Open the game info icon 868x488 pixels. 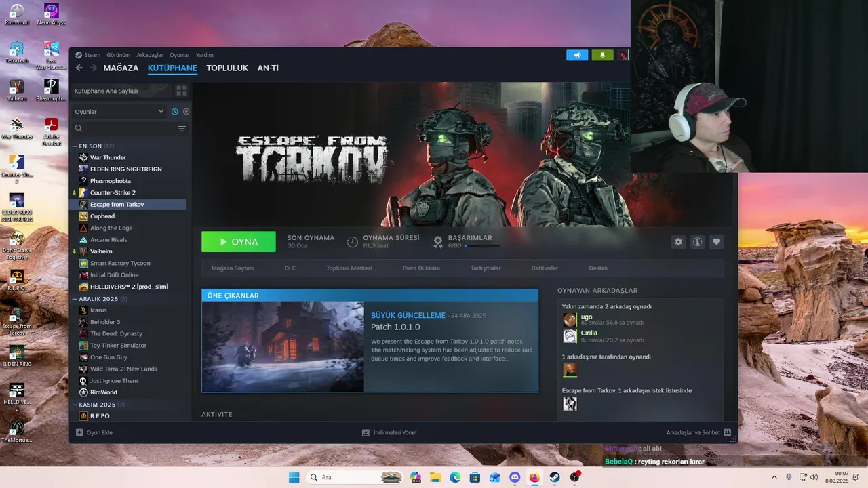pos(697,241)
